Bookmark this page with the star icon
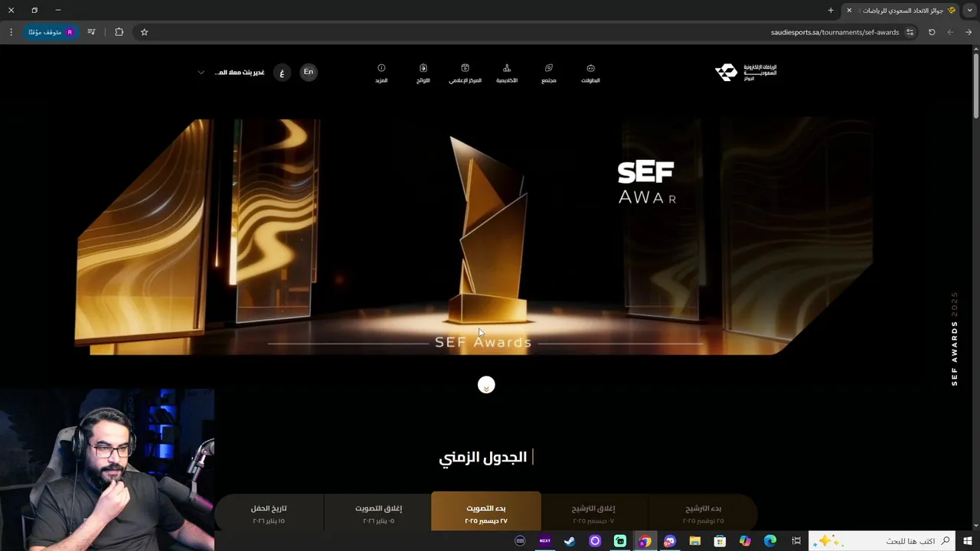Image resolution: width=980 pixels, height=551 pixels. click(x=144, y=32)
